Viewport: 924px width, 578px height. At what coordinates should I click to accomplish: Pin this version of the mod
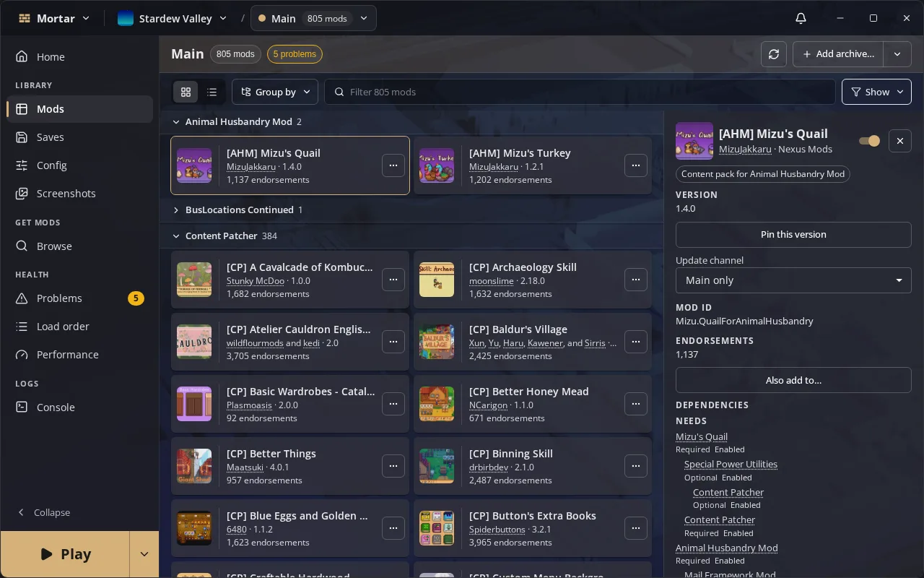(793, 235)
